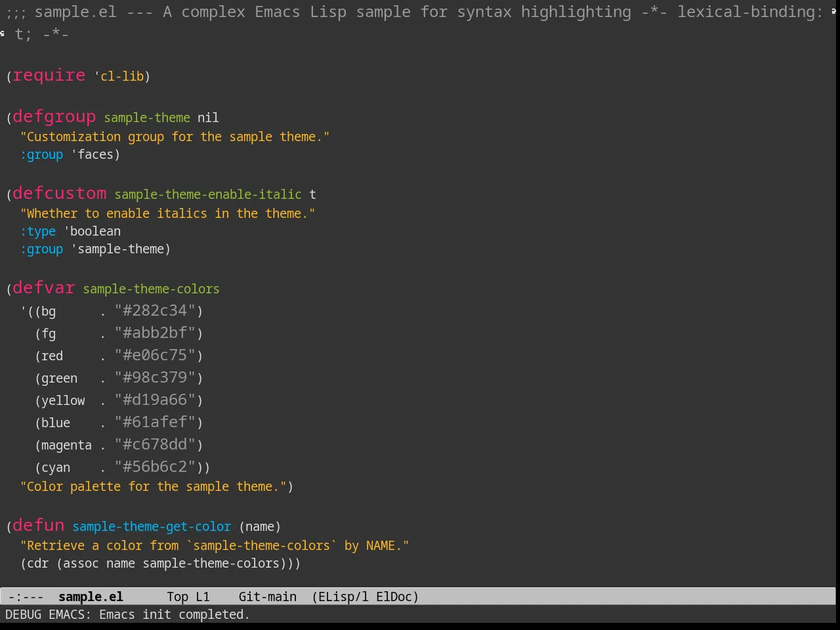This screenshot has width=840, height=630.
Task: Click the "Customization group for the sample theme." docstring
Action: tap(175, 136)
